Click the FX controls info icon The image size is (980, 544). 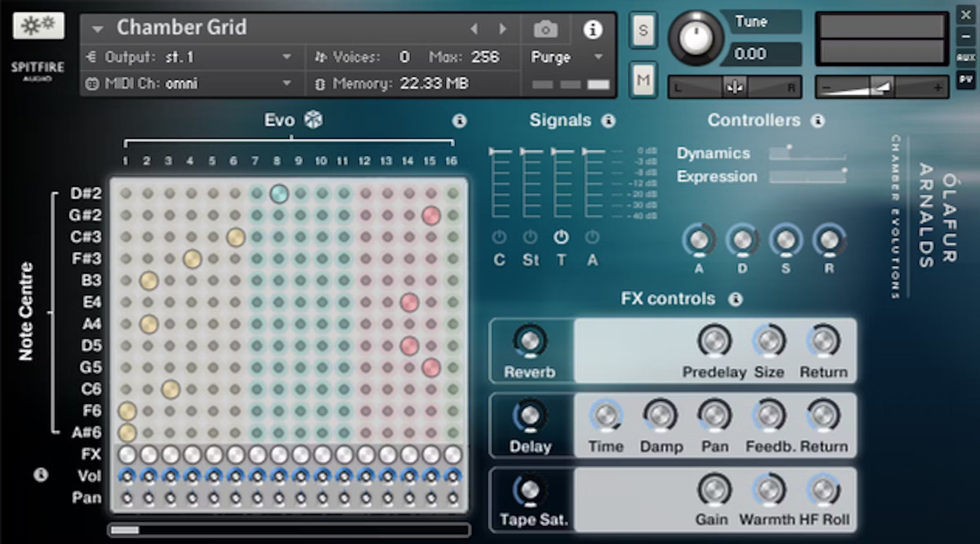click(735, 299)
